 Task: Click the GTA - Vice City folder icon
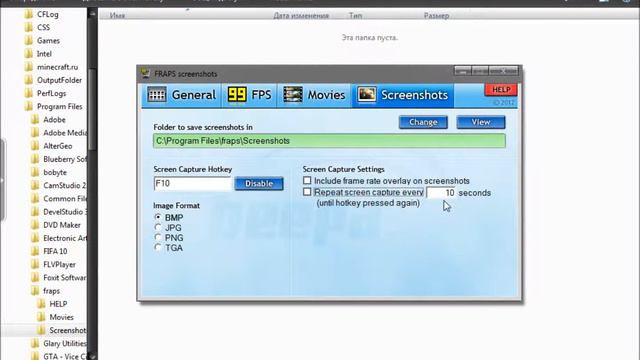pos(35,356)
